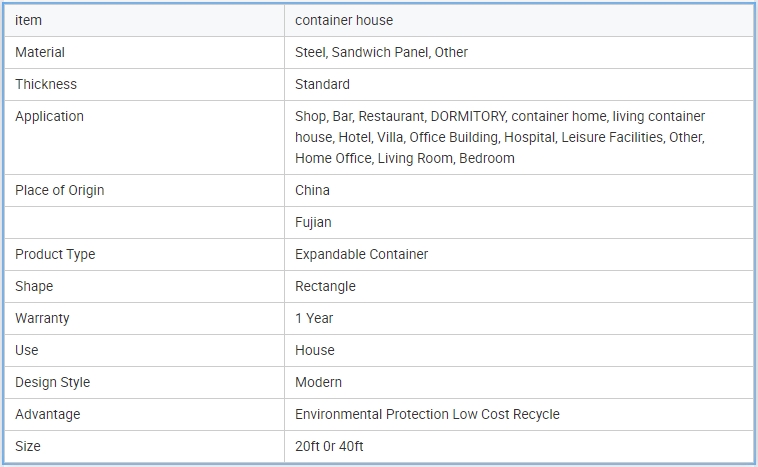Click the 'Place of Origin' label
This screenshot has height=467, width=758.
pyautogui.click(x=60, y=190)
